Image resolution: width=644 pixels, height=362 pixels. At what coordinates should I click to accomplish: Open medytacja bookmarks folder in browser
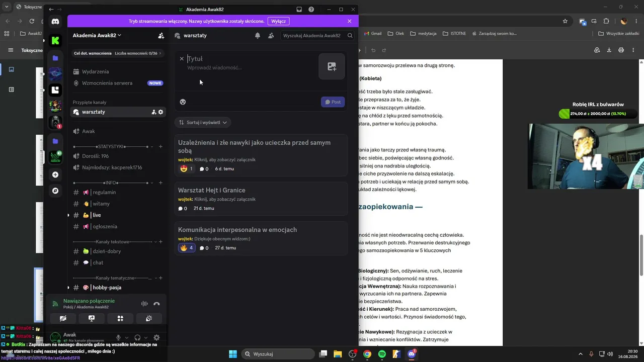[423, 34]
